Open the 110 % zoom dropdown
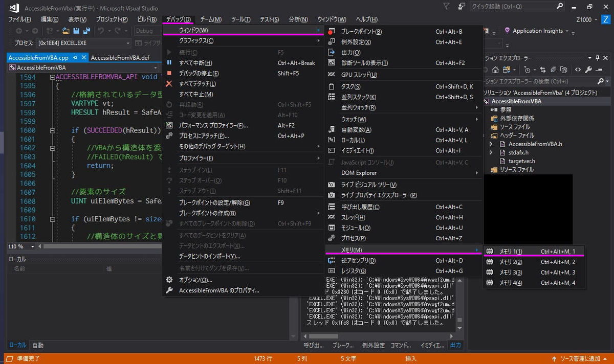The image size is (614, 364). (33, 246)
